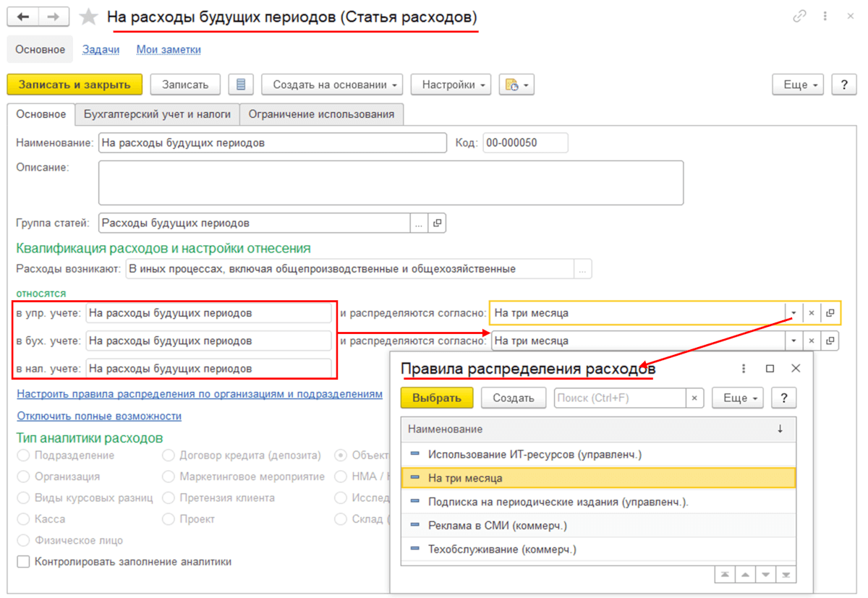Click the Описание text area
The width and height of the screenshot is (868, 598).
[x=391, y=182]
